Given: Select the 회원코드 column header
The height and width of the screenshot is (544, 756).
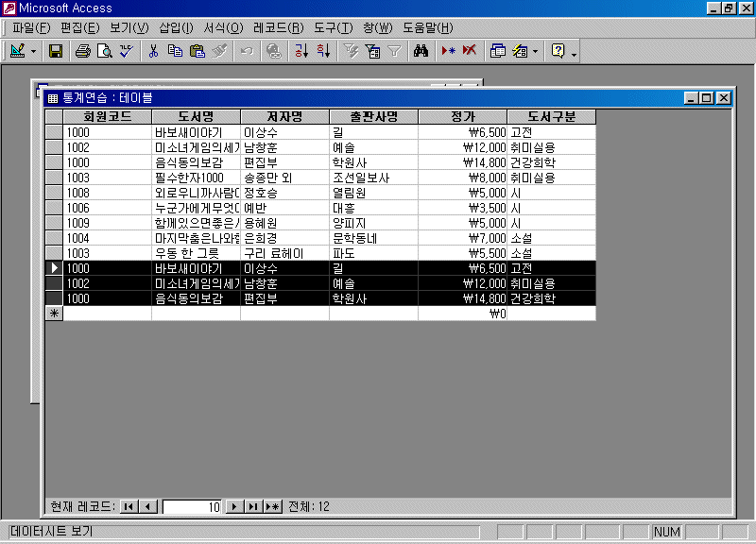Looking at the screenshot, I should point(108,116).
